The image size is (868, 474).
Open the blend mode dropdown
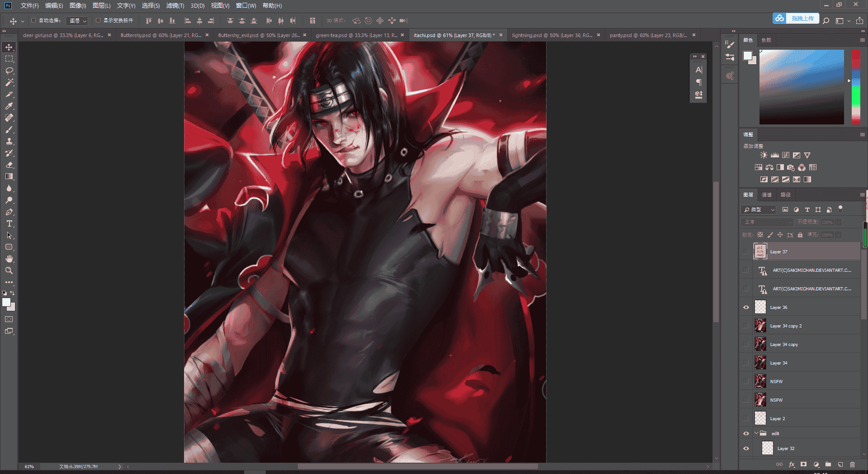pyautogui.click(x=768, y=222)
